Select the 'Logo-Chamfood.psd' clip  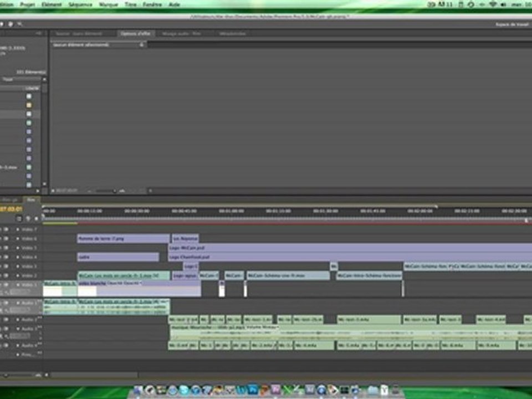click(350, 257)
